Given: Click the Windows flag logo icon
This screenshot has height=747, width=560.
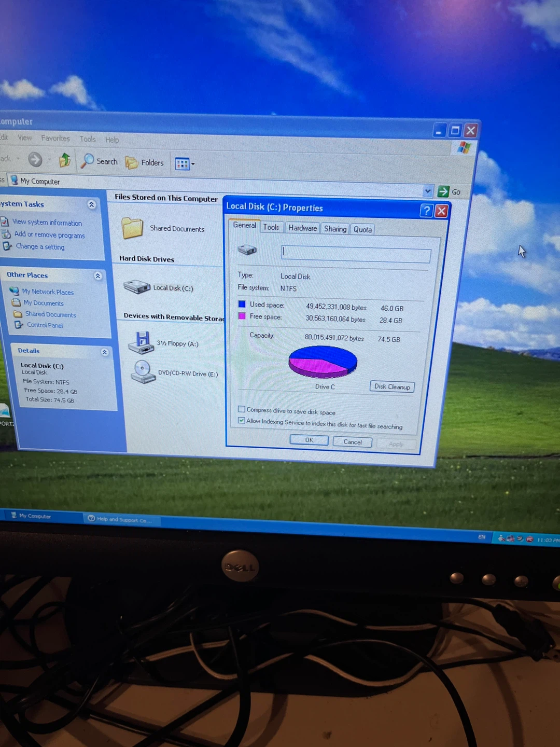Looking at the screenshot, I should pos(464,148).
